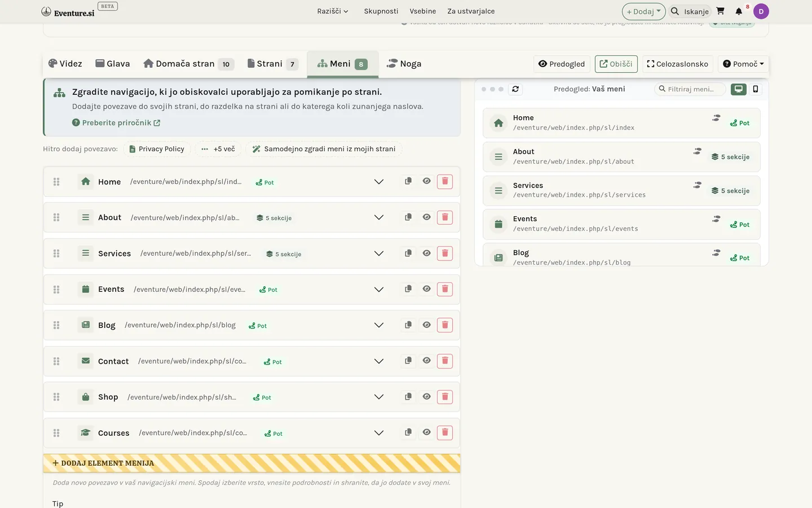This screenshot has height=508, width=812.
Task: Expand the Contact menu item details
Action: (x=379, y=361)
